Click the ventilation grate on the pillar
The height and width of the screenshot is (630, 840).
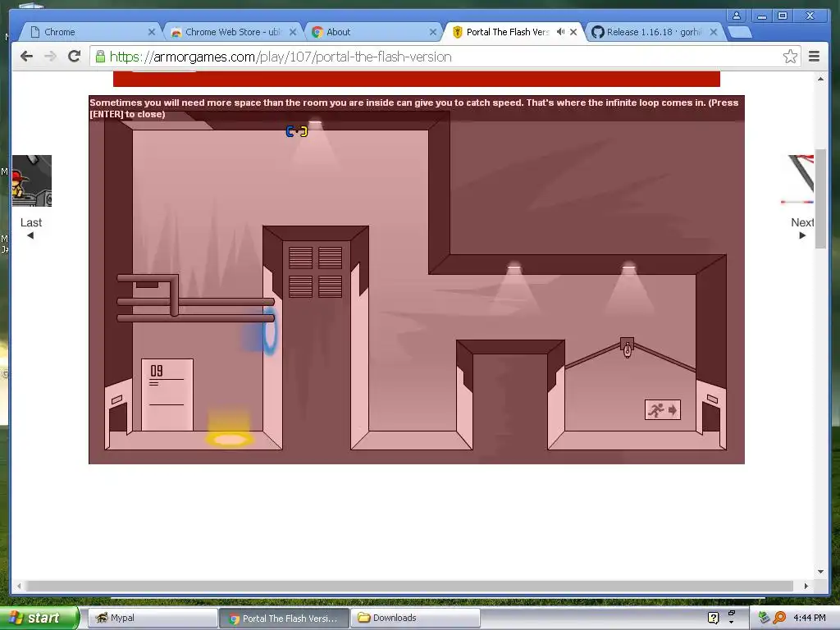pyautogui.click(x=316, y=272)
